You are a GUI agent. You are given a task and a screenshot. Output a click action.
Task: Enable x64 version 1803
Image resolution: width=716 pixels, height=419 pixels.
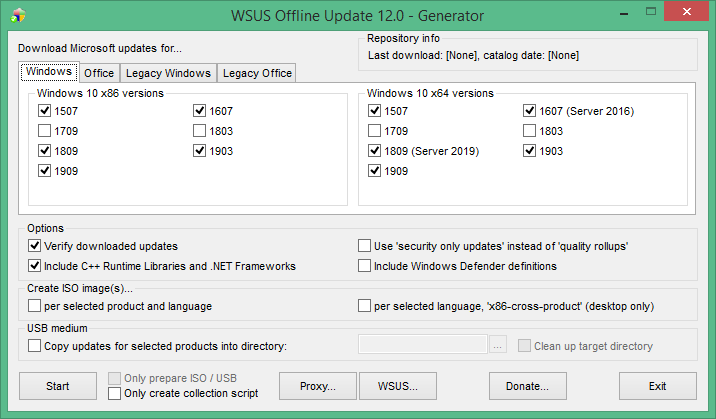529,131
